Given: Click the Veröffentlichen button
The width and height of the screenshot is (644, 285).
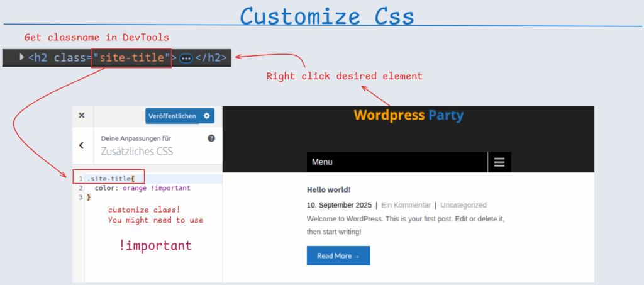Looking at the screenshot, I should 172,116.
